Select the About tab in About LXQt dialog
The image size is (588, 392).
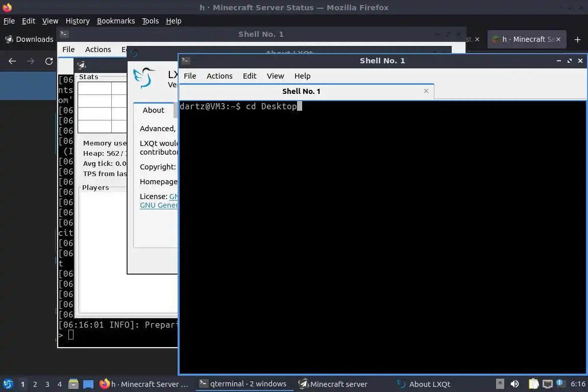tap(153, 110)
